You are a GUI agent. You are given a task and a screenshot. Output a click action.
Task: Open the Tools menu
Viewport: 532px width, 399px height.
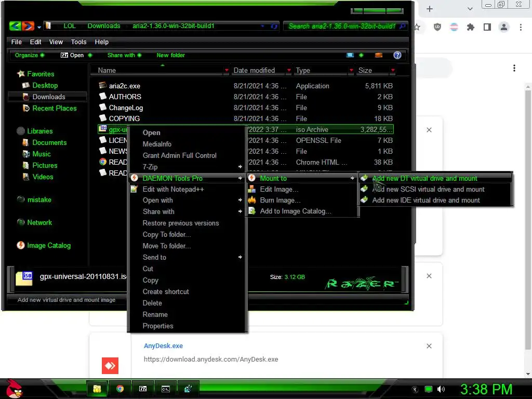coord(79,42)
